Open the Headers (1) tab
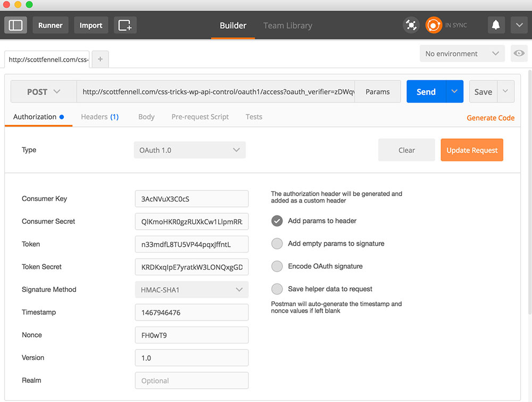The width and height of the screenshot is (532, 402). pos(100,117)
